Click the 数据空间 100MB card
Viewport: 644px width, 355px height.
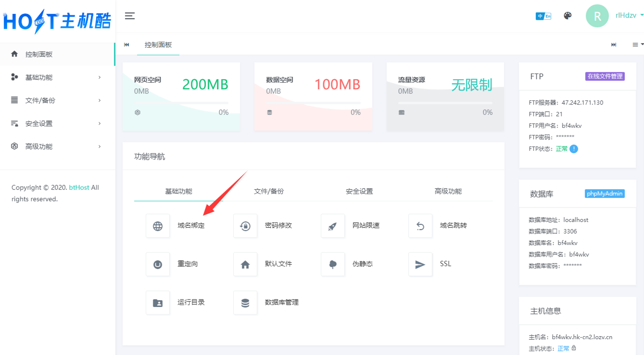313,96
